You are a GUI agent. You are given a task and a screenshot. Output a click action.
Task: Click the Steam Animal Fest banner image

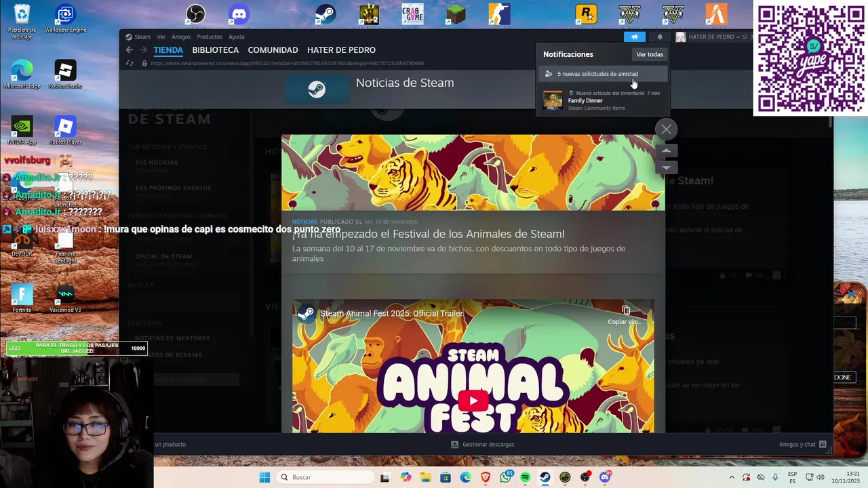(473, 172)
